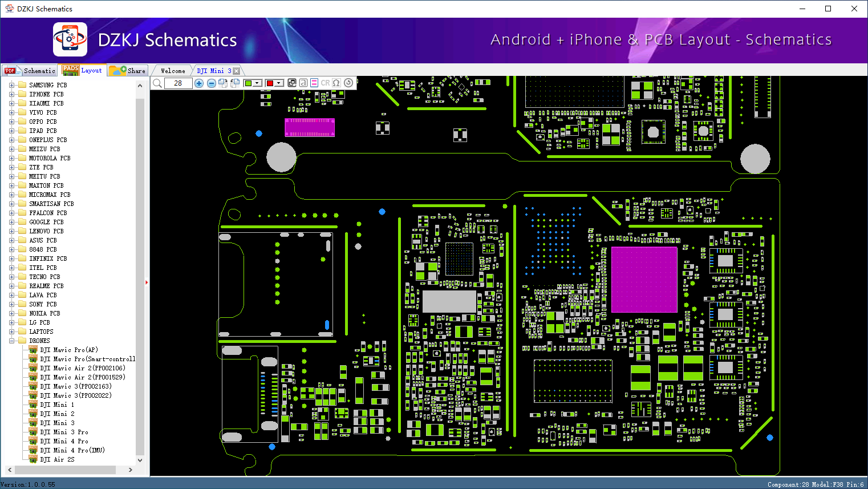
Task: Expand the SAMSUNG PCB folder
Action: point(11,85)
